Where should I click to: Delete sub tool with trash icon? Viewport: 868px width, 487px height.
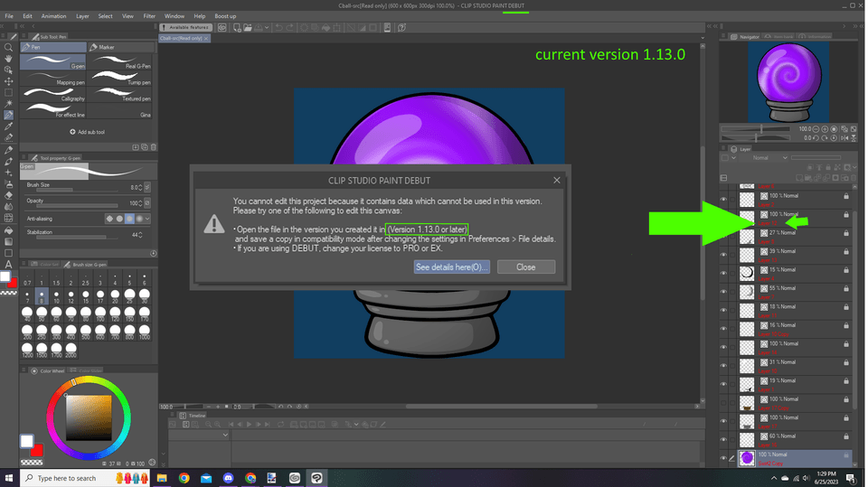pyautogui.click(x=154, y=147)
